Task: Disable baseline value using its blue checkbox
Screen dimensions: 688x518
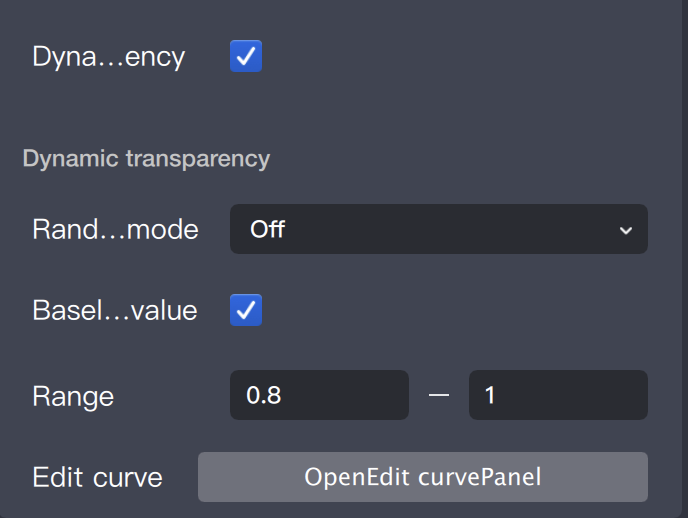Action: (x=246, y=310)
